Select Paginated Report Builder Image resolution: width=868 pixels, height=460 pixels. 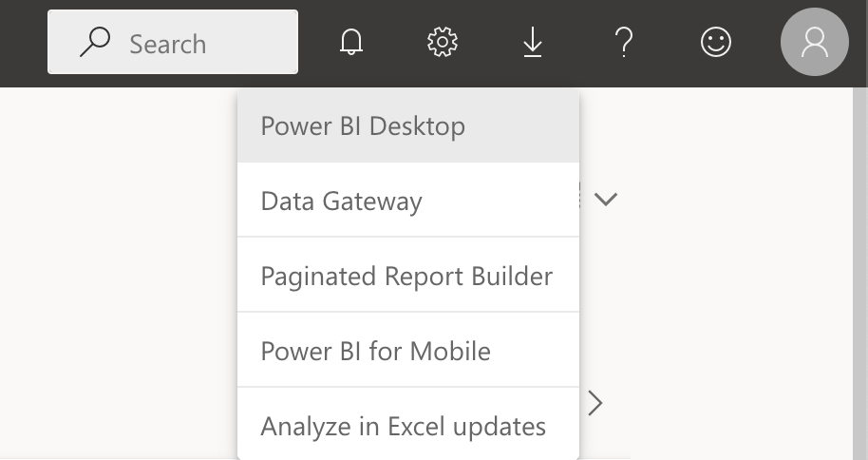408,275
